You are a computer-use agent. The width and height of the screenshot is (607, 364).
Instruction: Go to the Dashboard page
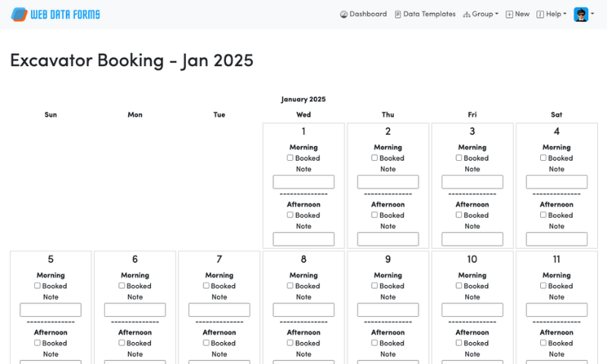click(368, 14)
